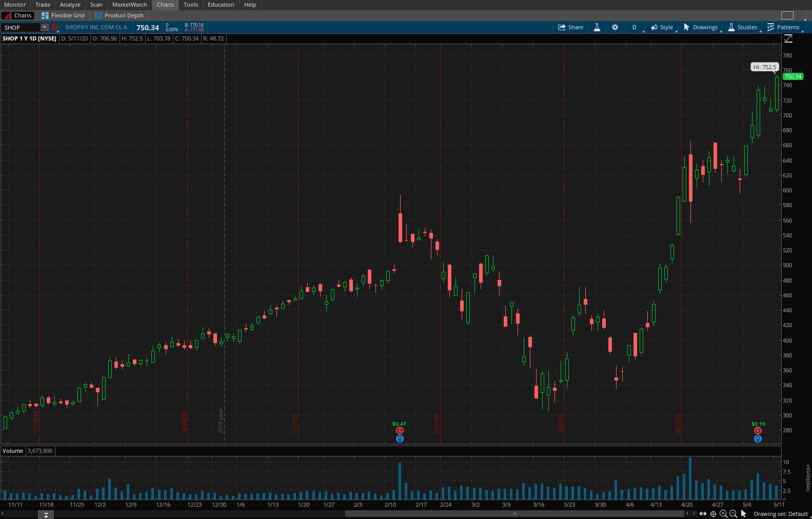Click the O: 706.96 open value
Screen dimensions: 812x519
(x=105, y=38)
